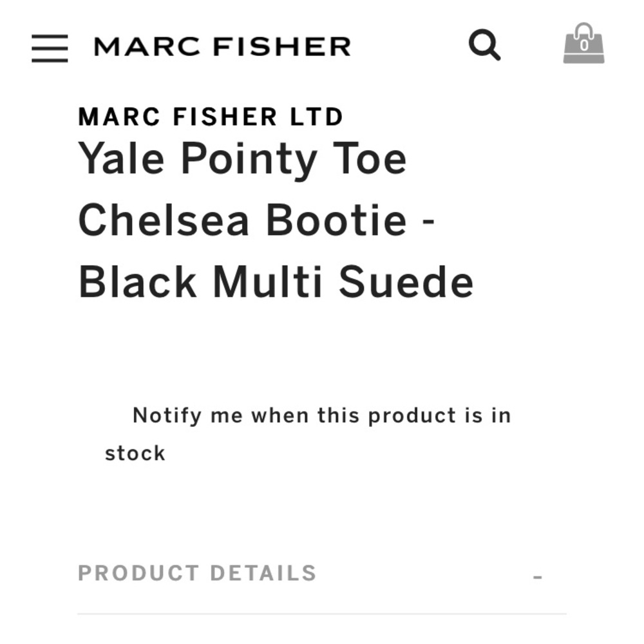Return home by clicking MARC FISHER wordmark
644x644 pixels.
coord(222,46)
